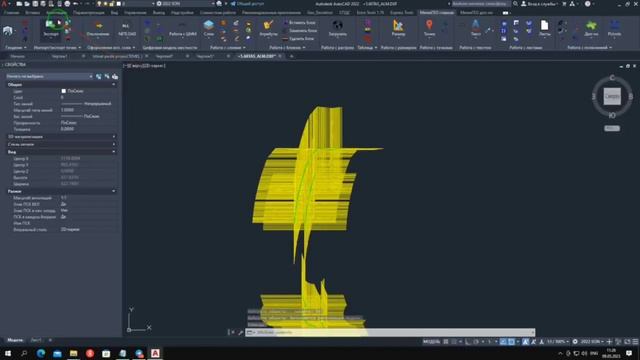Viewport: 640px width, 360px height.
Task: Collapse the Вид section in Properties
Action: coord(113,152)
